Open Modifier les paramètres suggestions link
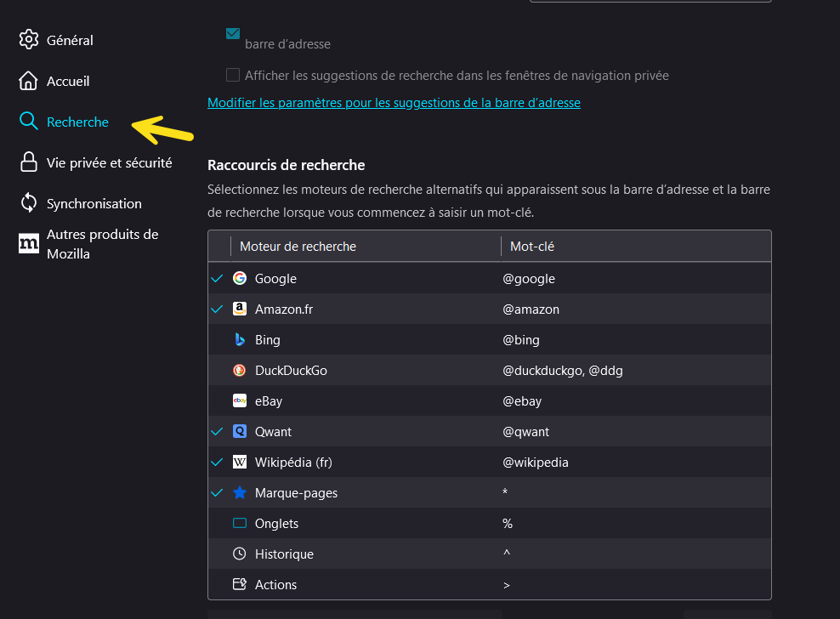 [x=394, y=103]
